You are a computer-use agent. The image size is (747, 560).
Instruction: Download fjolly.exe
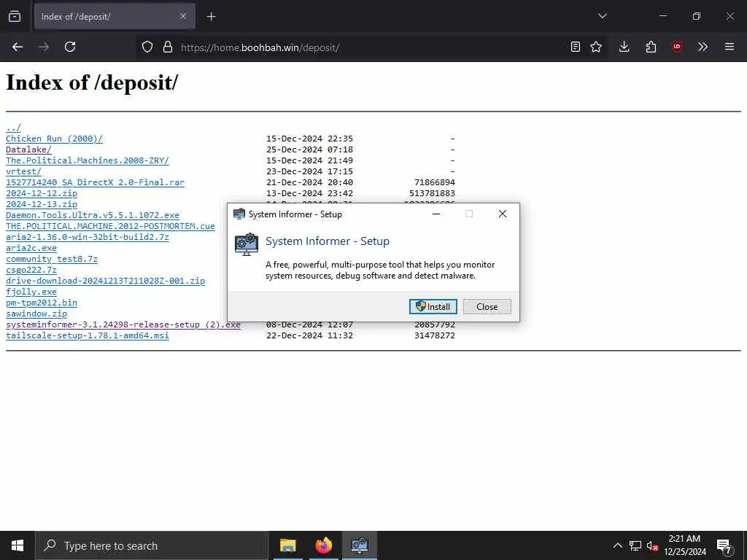tap(31, 292)
